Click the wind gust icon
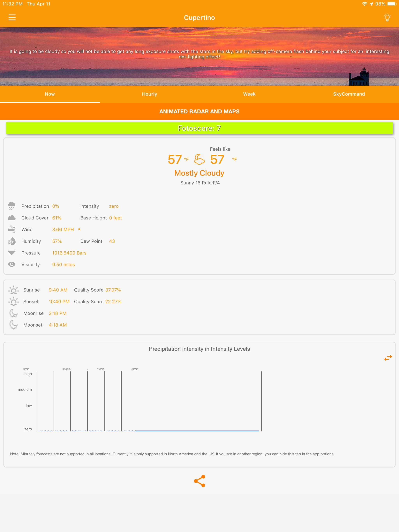The height and width of the screenshot is (532, 399). (11, 229)
